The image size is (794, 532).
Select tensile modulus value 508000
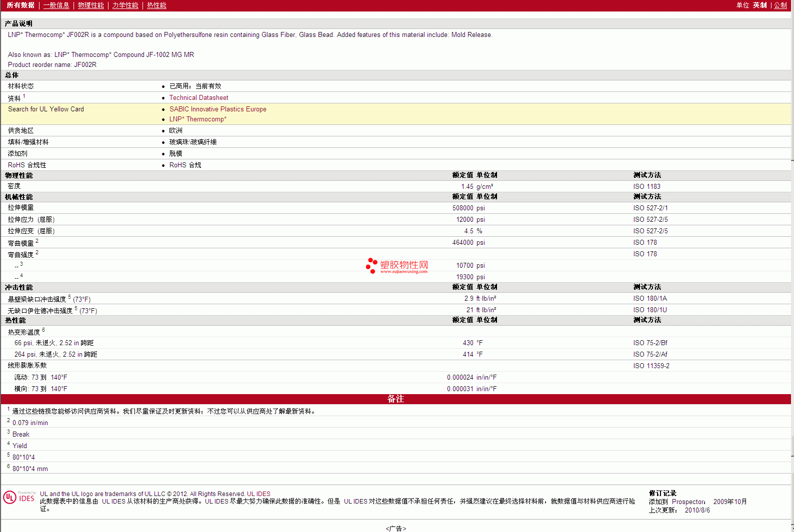coord(462,208)
